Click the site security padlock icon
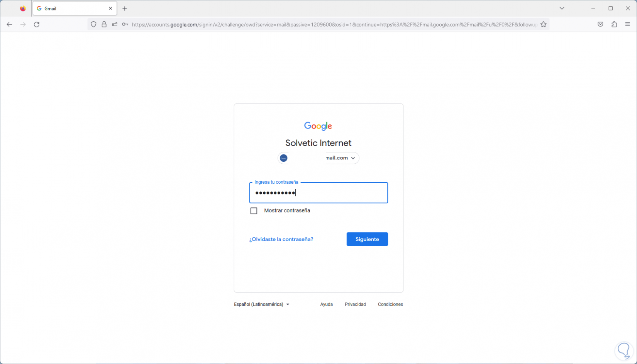 click(104, 24)
